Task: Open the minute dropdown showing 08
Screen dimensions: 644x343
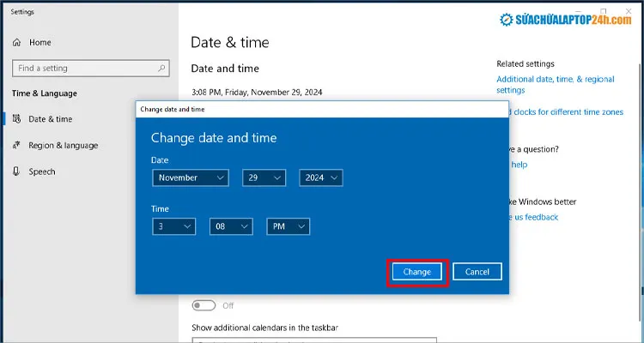Action: click(x=231, y=226)
